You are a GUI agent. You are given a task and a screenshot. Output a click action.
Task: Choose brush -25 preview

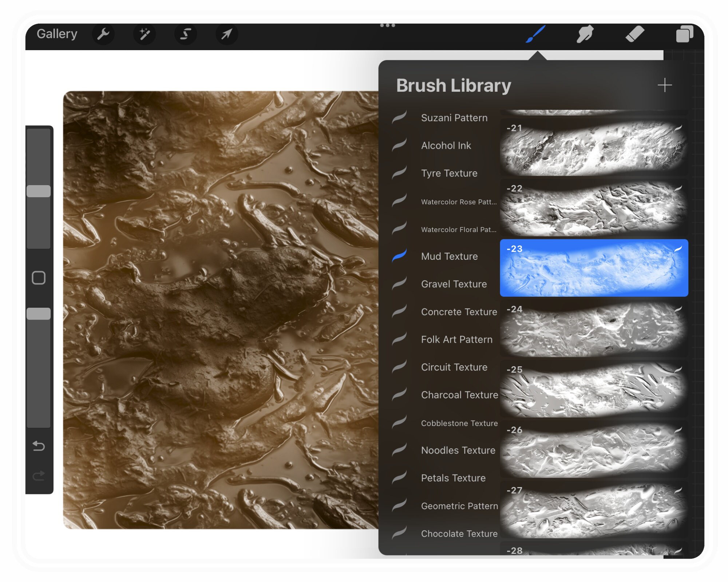[594, 388]
